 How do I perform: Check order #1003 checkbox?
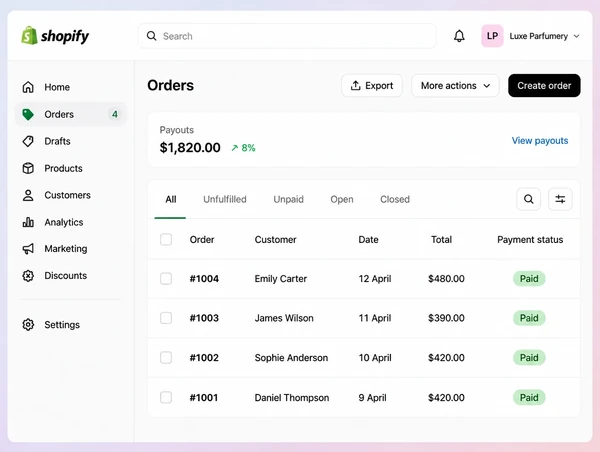(x=166, y=318)
